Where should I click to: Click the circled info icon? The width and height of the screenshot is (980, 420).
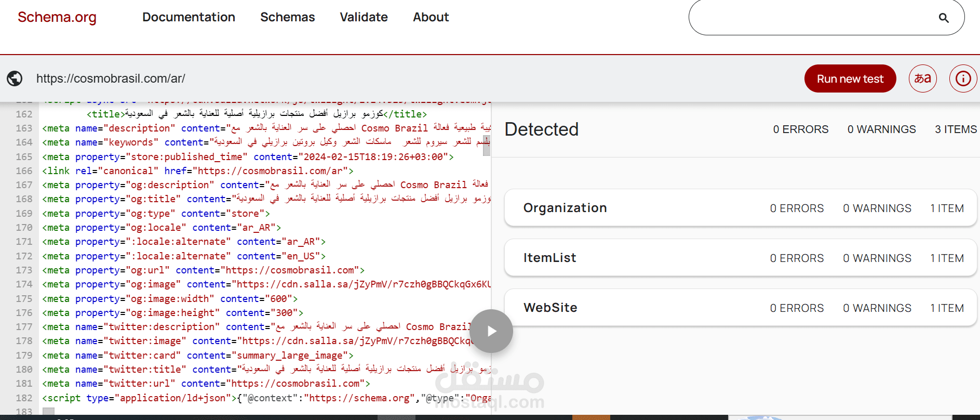pyautogui.click(x=963, y=78)
